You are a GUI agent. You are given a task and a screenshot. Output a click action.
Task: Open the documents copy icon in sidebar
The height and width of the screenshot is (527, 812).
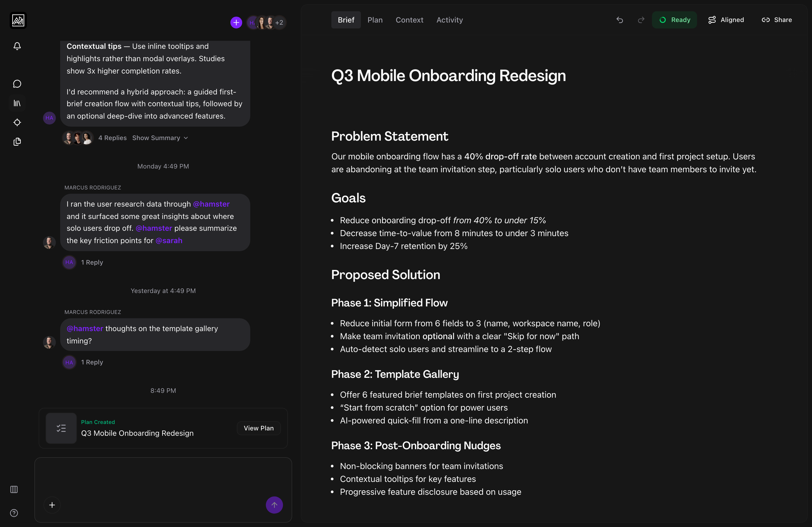[x=17, y=142]
